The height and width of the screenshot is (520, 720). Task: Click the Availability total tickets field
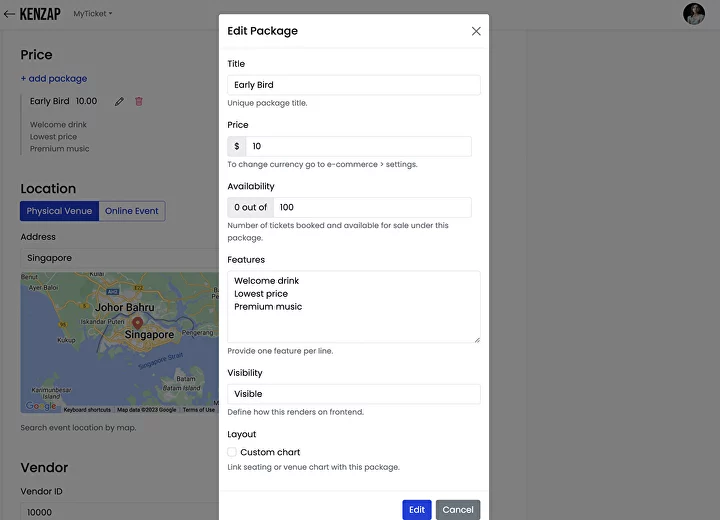click(x=371, y=207)
